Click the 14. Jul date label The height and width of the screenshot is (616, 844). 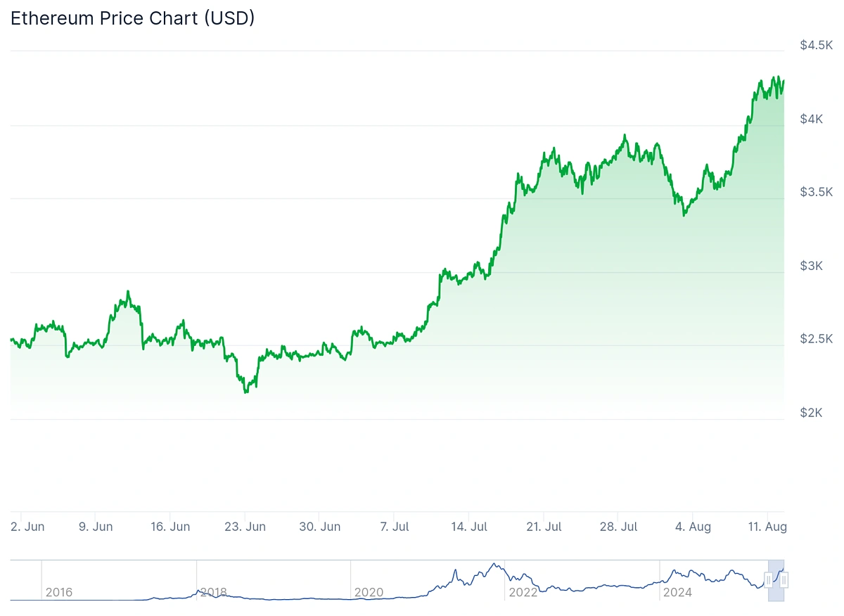(x=469, y=527)
